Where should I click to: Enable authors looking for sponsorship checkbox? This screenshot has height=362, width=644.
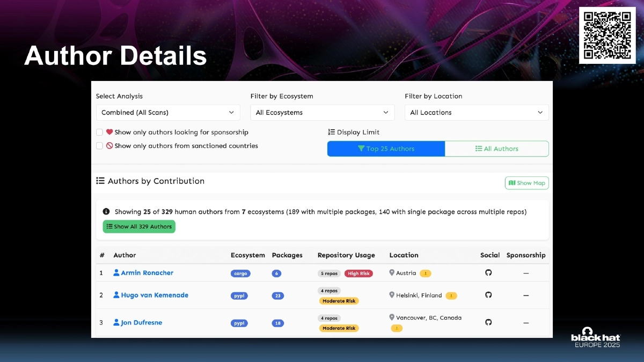(x=99, y=132)
